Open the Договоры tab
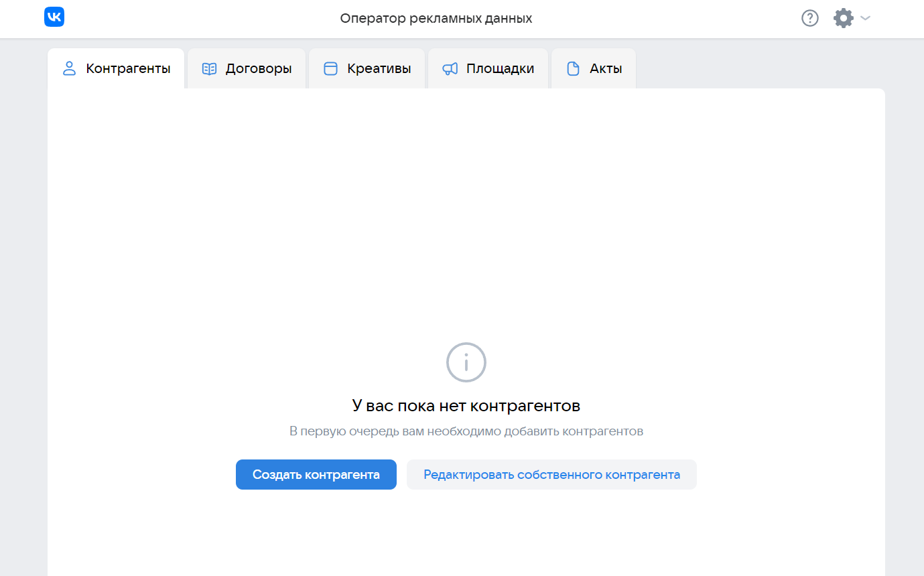 [x=247, y=68]
